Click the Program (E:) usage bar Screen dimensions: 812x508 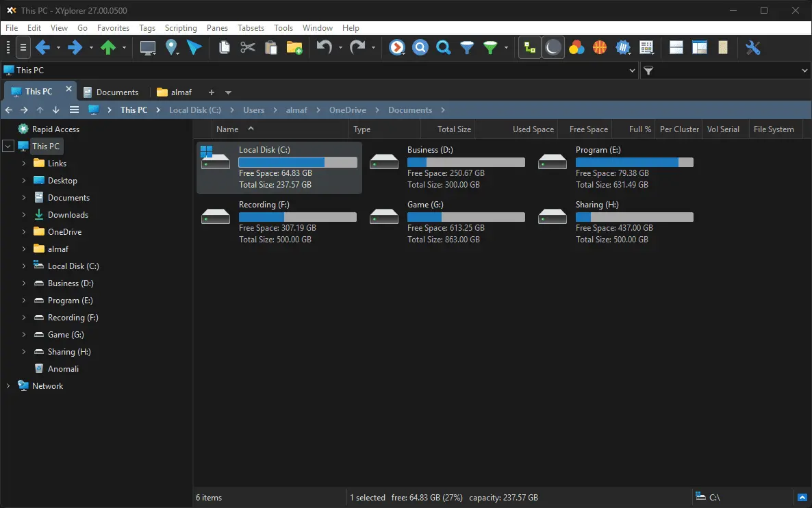(x=635, y=163)
